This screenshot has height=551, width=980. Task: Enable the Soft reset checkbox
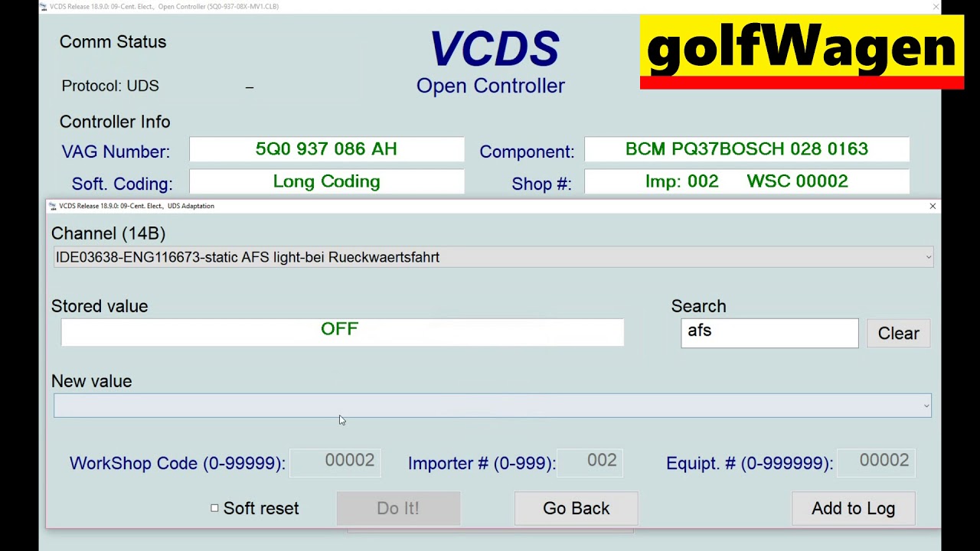(214, 508)
